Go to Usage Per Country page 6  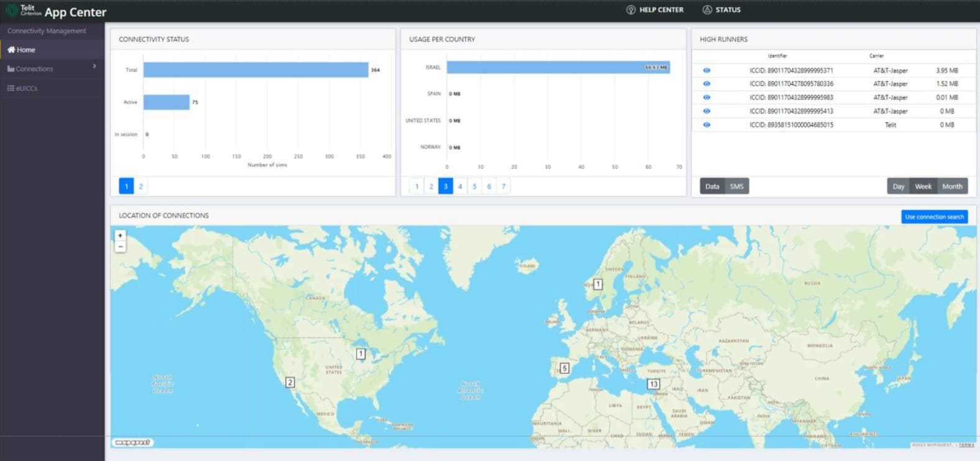pos(489,186)
